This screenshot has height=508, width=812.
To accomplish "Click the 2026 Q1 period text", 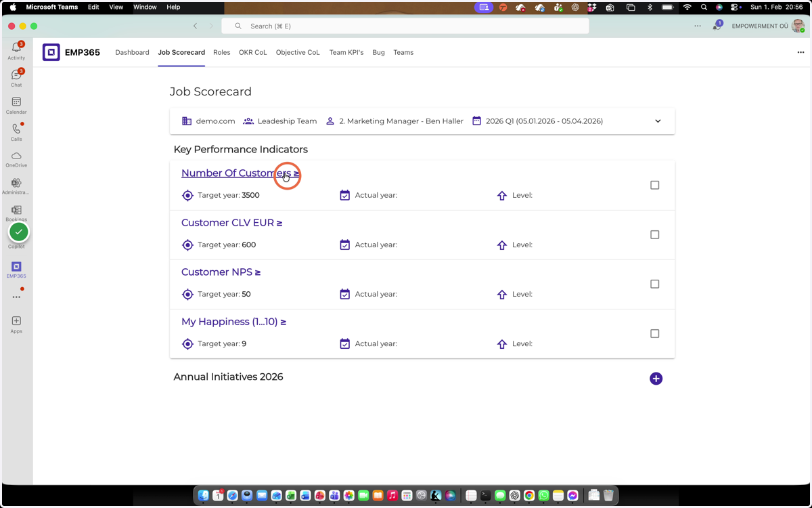I will tap(544, 121).
